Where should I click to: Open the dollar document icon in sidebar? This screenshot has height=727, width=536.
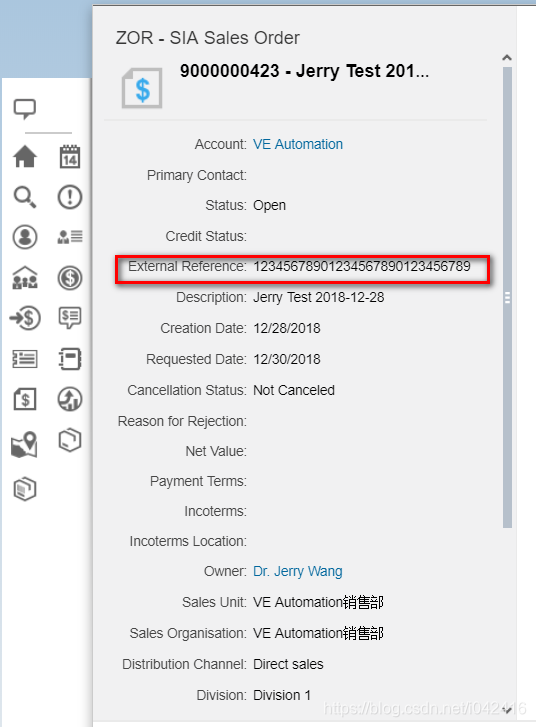25,399
